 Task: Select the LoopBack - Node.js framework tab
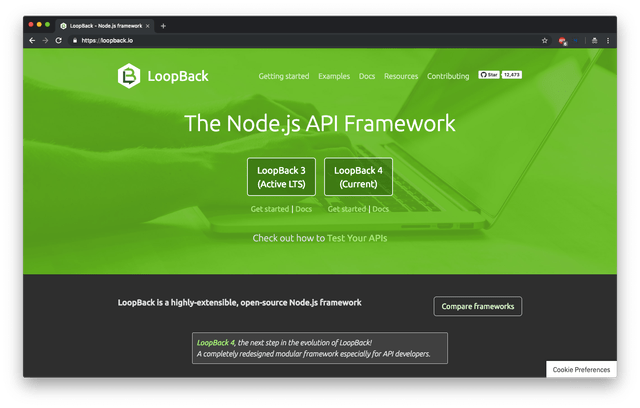(x=105, y=26)
